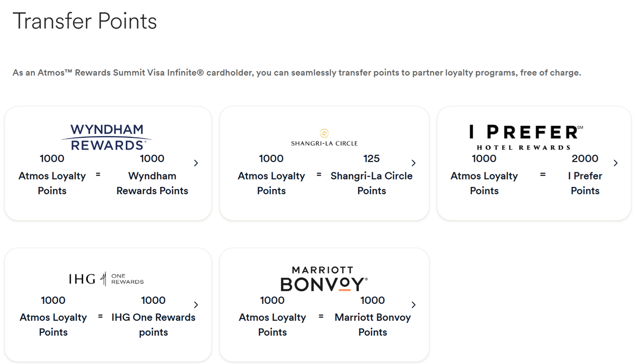Click the Shangri-La Circle partner card
Viewport: 635px width, 364px height.
click(324, 162)
